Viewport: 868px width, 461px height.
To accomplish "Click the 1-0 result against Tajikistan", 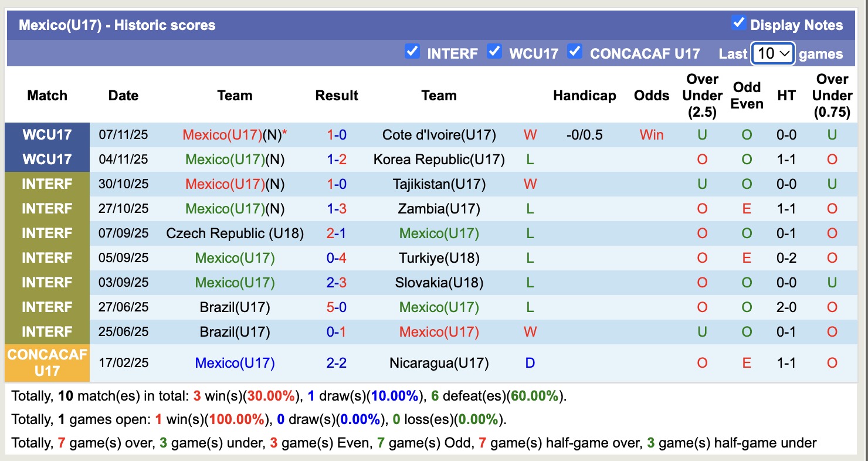I will 337,184.
